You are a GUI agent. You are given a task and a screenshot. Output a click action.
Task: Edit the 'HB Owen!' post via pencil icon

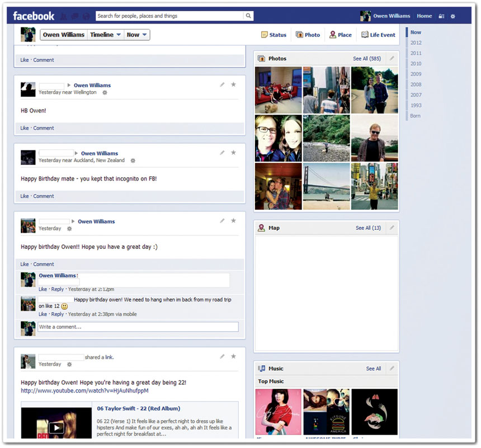pyautogui.click(x=222, y=84)
